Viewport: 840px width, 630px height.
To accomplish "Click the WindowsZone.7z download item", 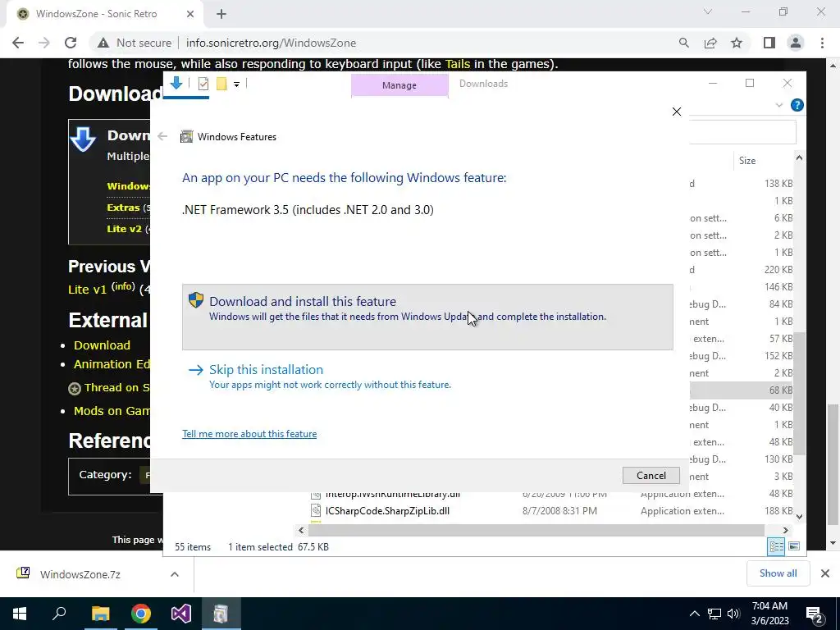I will tap(80, 574).
